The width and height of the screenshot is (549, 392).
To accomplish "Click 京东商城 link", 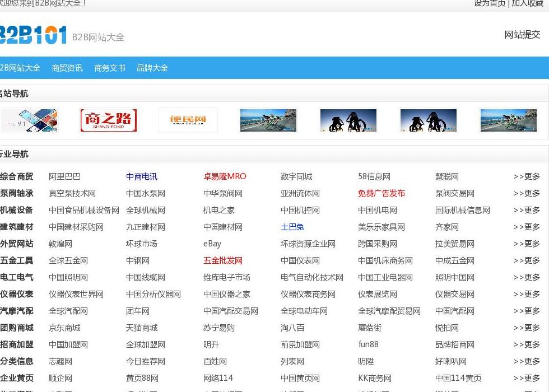I will coord(64,328).
